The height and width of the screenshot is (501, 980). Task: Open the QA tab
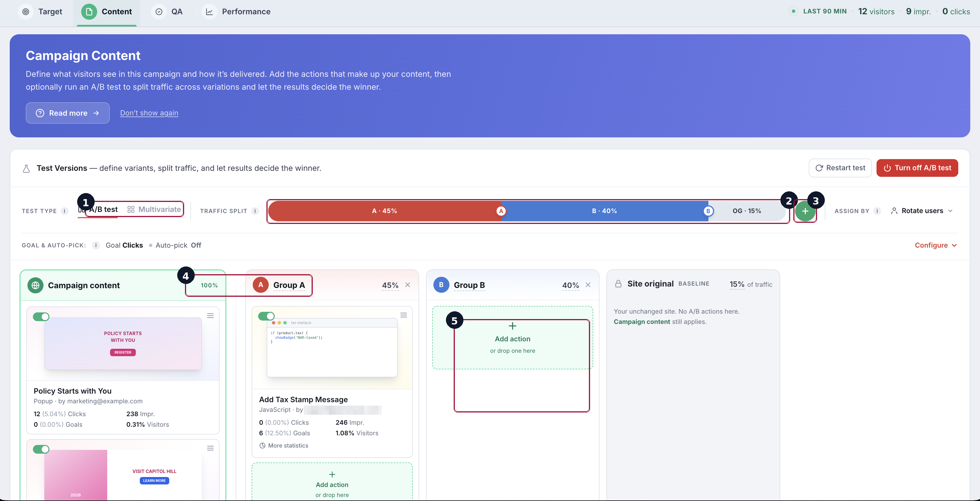(167, 11)
